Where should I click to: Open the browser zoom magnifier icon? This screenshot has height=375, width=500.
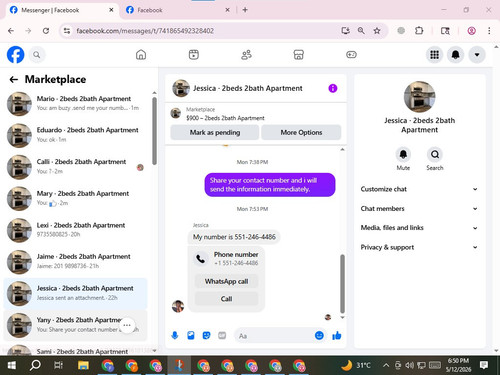click(x=361, y=31)
